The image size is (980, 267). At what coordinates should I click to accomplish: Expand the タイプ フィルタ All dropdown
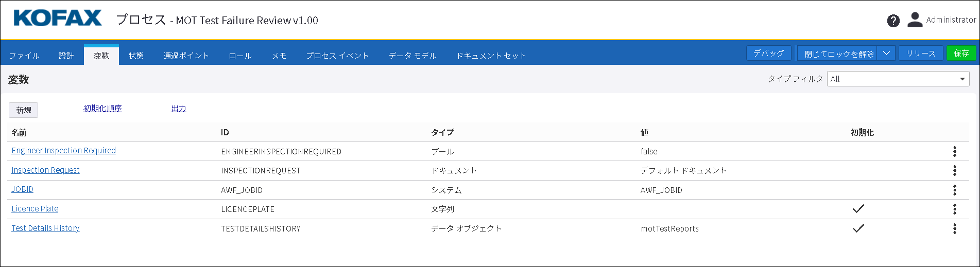[898, 79]
